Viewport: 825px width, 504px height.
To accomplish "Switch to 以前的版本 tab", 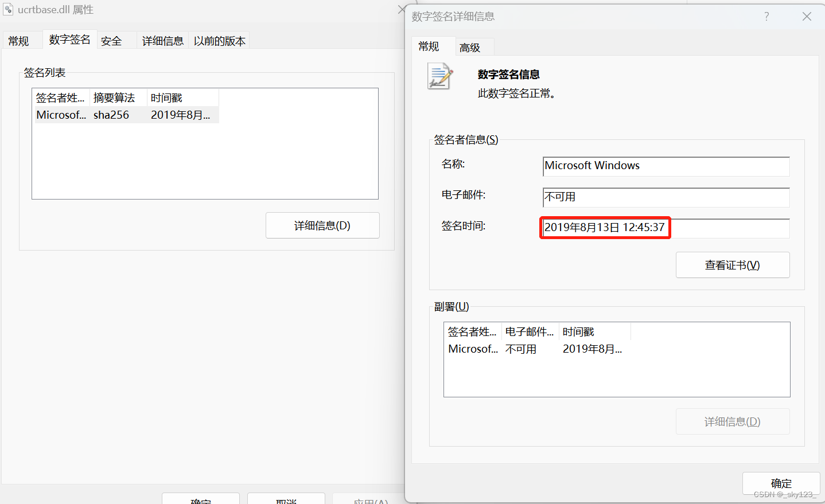I will tap(219, 41).
